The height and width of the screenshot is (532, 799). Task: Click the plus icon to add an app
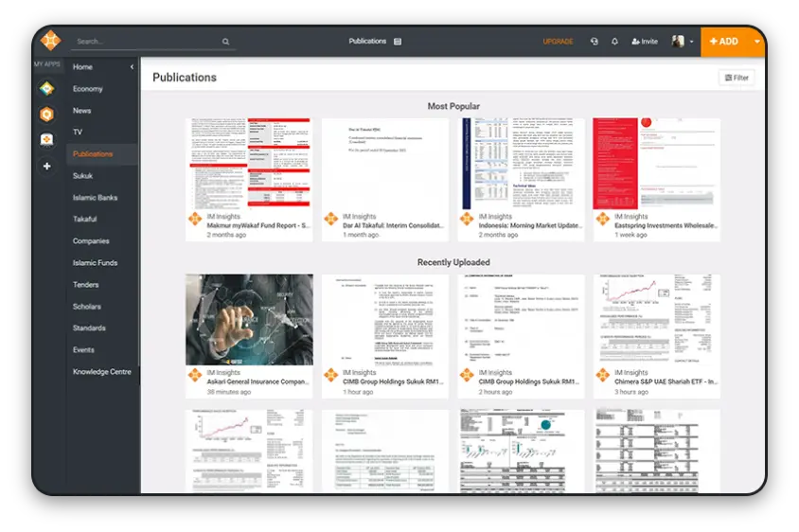[x=46, y=166]
